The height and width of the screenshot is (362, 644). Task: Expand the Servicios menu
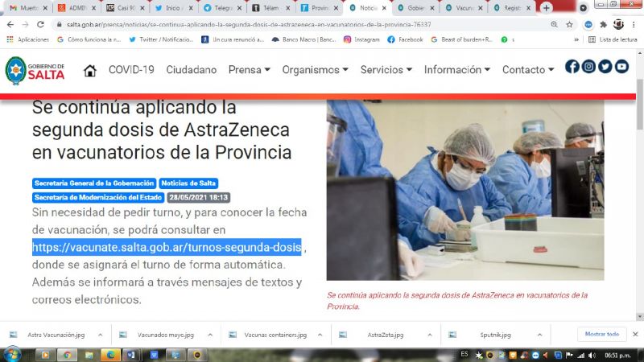click(x=386, y=70)
